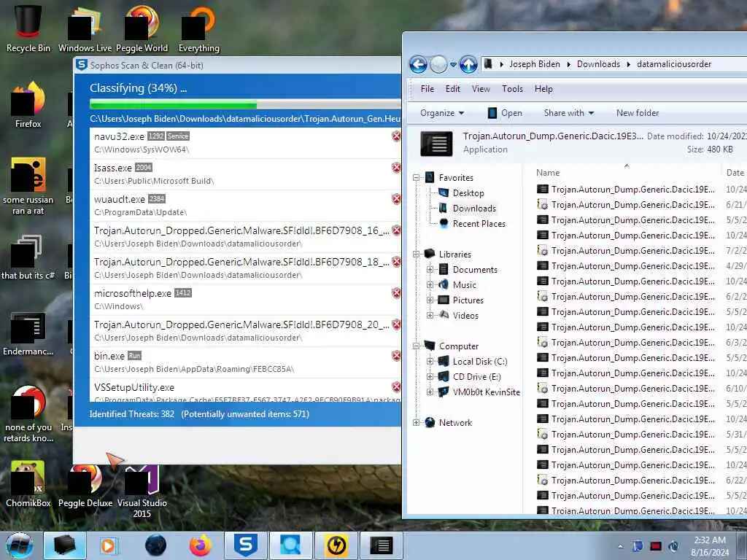Screen dimensions: 747x560
Task: Select Desktop under Favorites
Action: coord(461,192)
